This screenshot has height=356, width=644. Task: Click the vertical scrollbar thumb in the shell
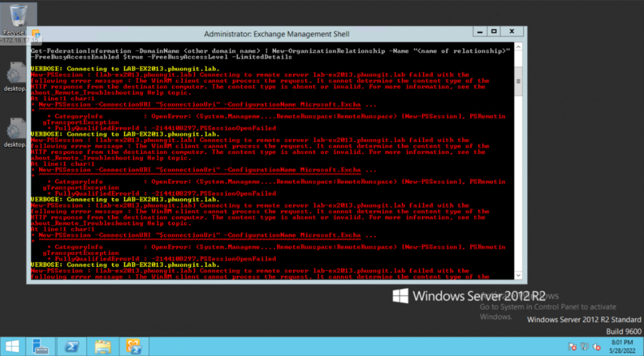coord(519,81)
